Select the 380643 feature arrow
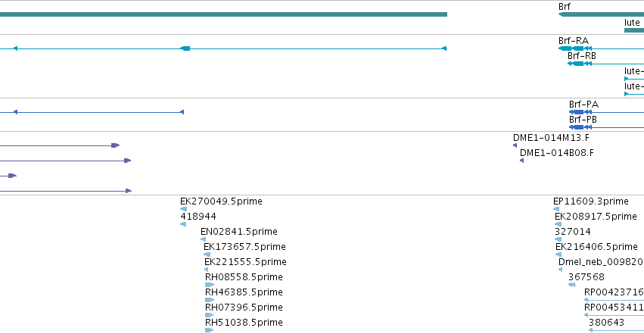 pyautogui.click(x=616, y=330)
